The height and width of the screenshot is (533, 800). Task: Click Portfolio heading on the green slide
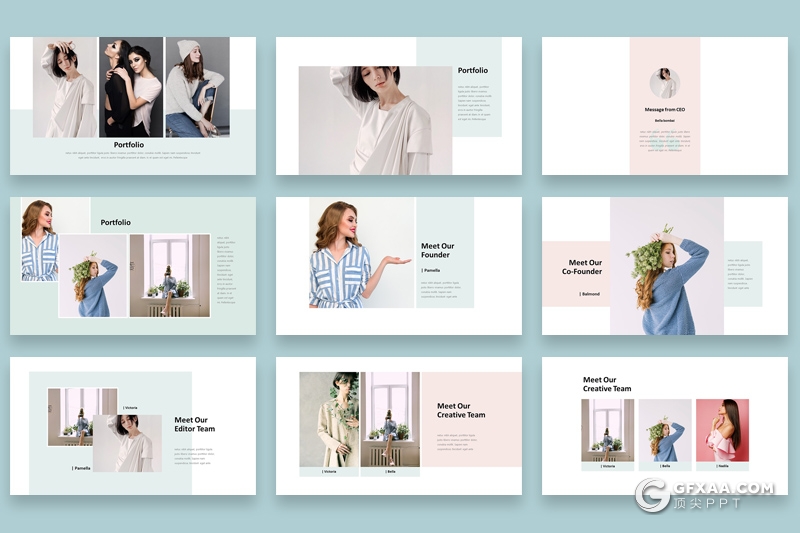115,222
